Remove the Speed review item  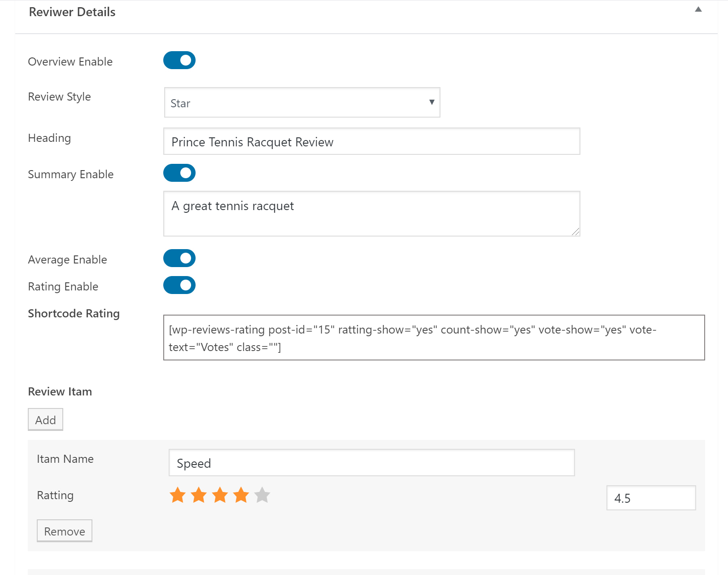[x=64, y=531]
